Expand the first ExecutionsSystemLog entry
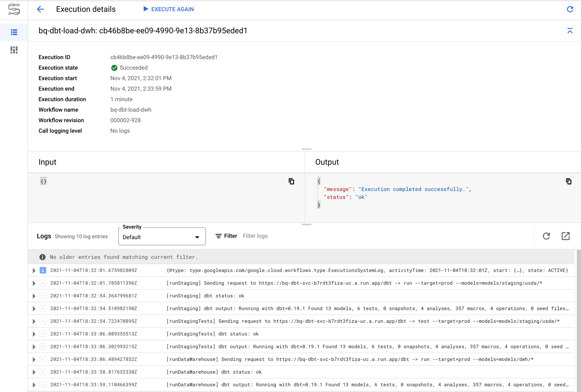581x392 pixels. tap(34, 270)
